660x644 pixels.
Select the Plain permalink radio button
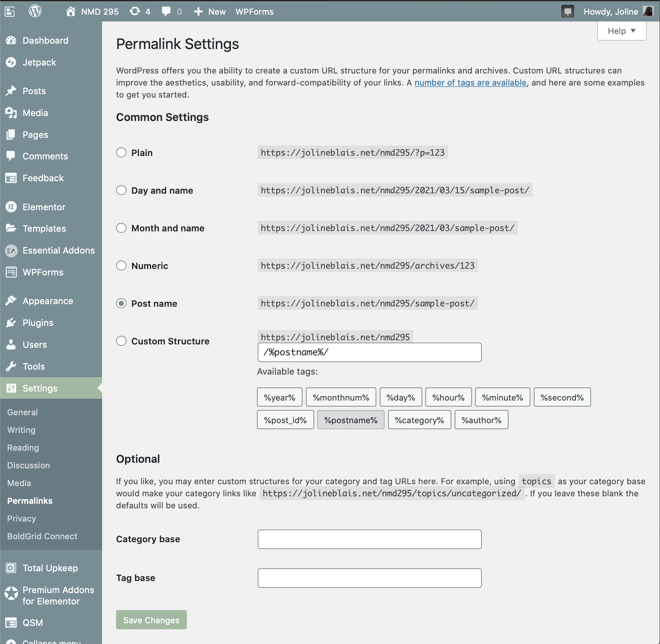coord(121,153)
